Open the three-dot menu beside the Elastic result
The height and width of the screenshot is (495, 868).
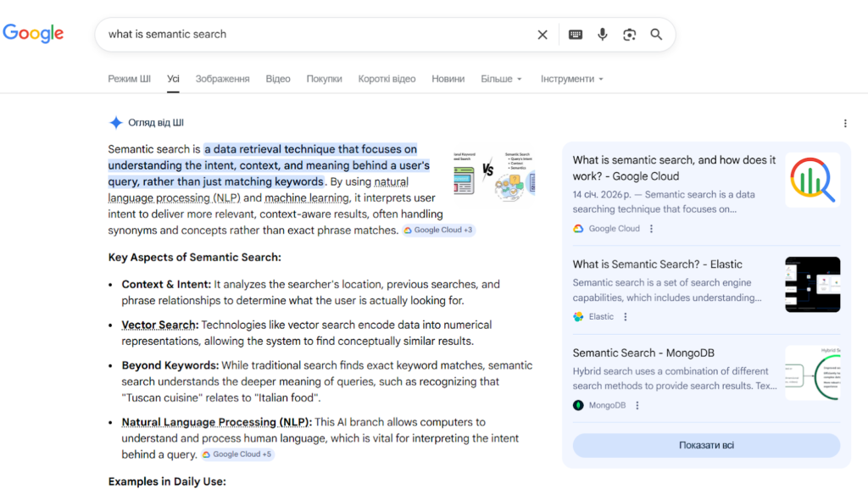click(x=625, y=316)
